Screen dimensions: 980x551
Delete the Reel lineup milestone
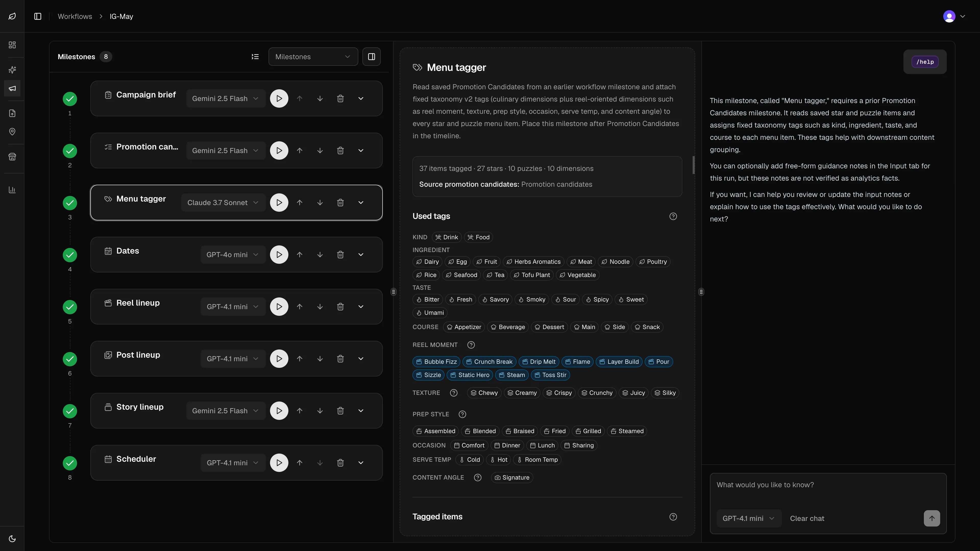coord(340,306)
